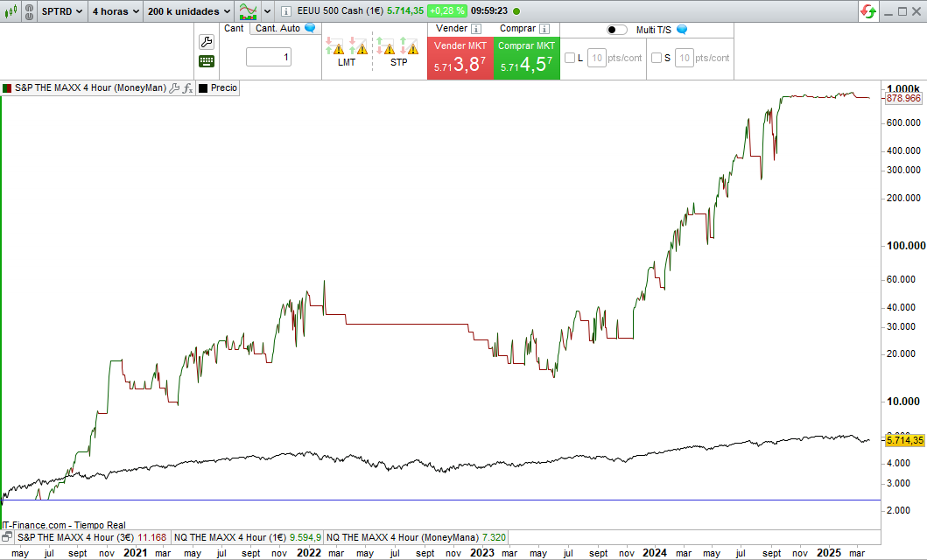This screenshot has height=560, width=927.
Task: Click the stacked windows icon at bottom-left
Action: 8,536
